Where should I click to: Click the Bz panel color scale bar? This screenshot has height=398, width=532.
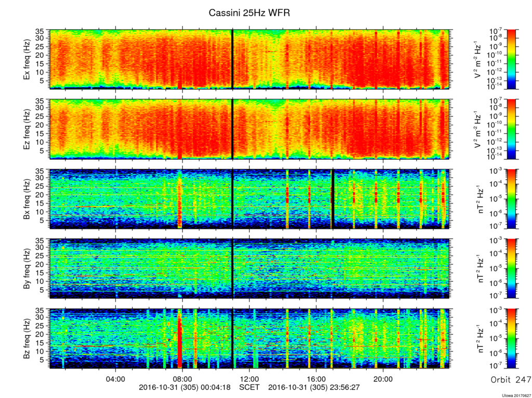pyautogui.click(x=511, y=338)
